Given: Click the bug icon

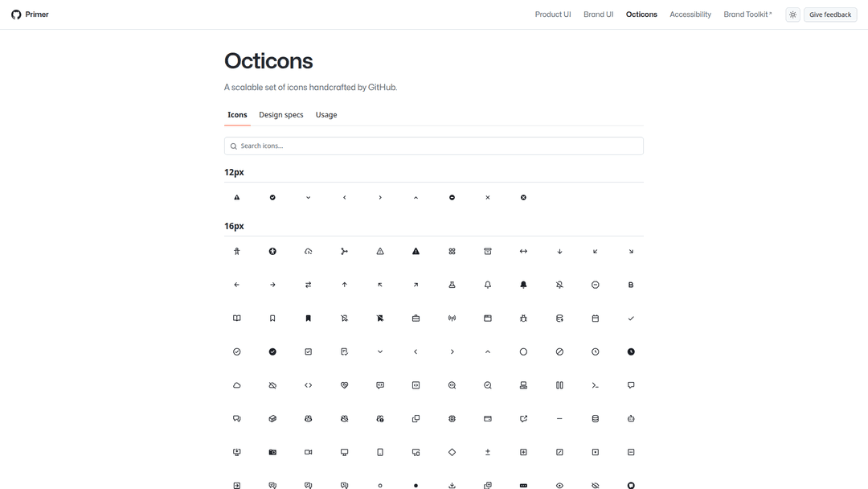Looking at the screenshot, I should (523, 318).
